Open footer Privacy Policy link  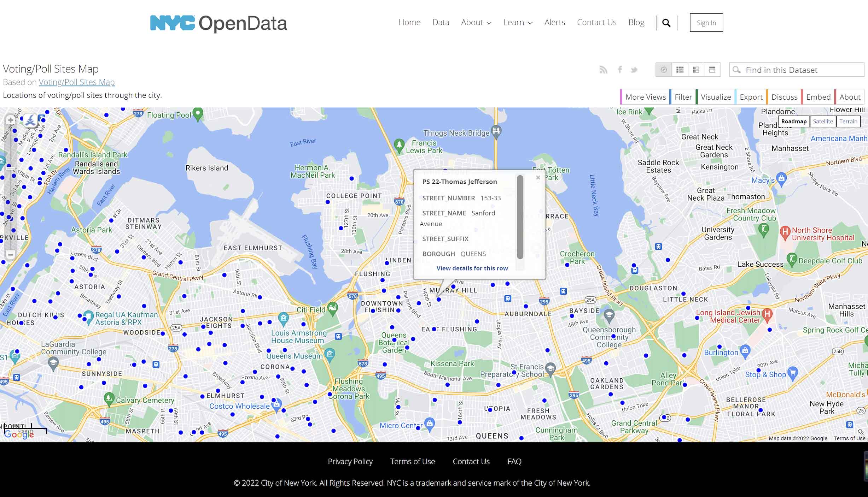pyautogui.click(x=350, y=461)
